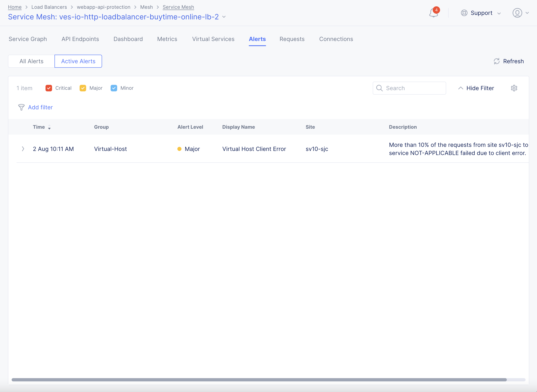Open the Service Graph tab

point(28,39)
